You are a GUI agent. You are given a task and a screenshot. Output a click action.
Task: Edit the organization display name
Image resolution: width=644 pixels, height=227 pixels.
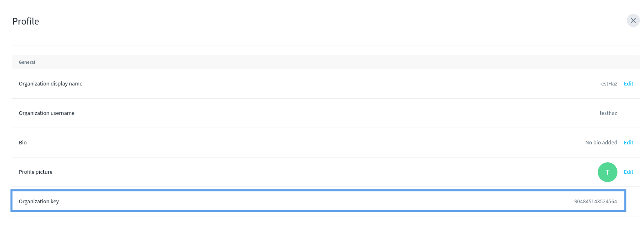pos(628,84)
